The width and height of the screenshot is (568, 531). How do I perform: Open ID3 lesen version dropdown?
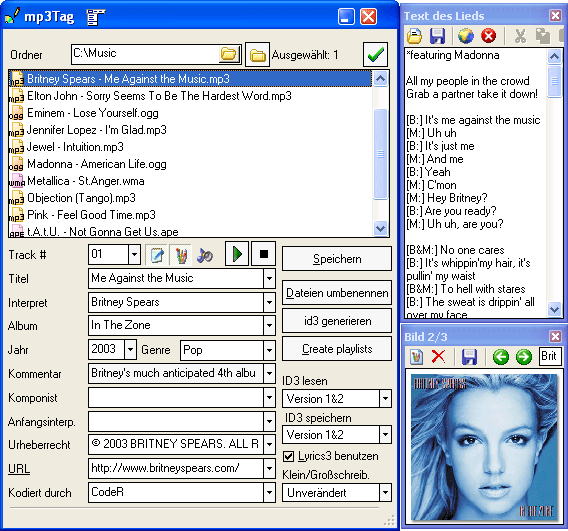click(385, 399)
